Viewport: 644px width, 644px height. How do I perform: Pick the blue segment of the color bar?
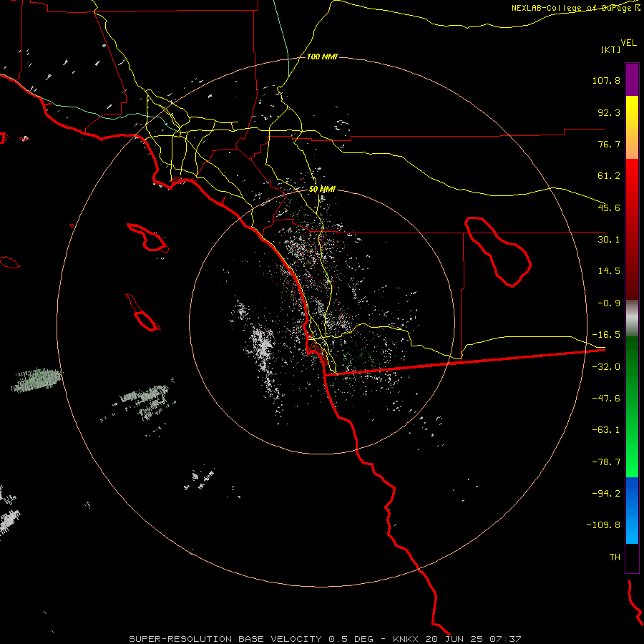[632, 510]
